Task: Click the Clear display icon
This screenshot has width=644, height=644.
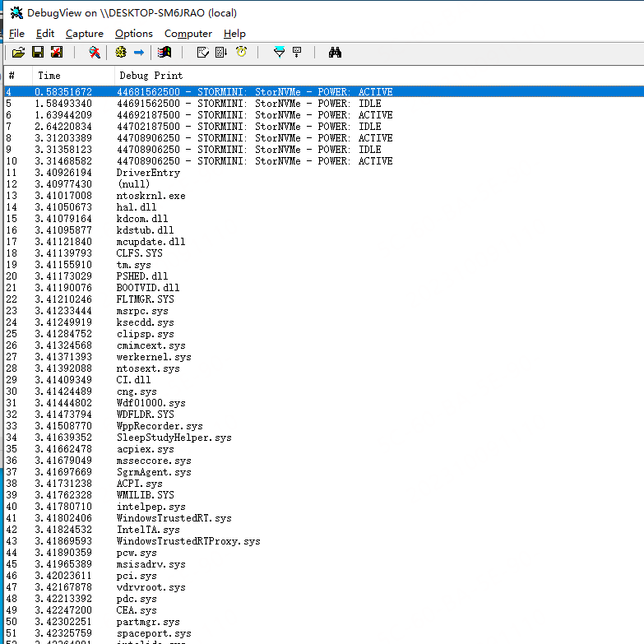Action: coord(202,53)
